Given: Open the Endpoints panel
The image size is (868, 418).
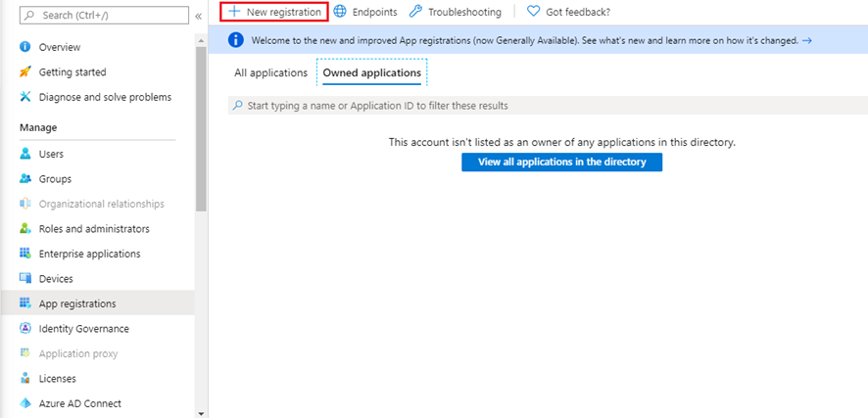Looking at the screenshot, I should coord(365,12).
